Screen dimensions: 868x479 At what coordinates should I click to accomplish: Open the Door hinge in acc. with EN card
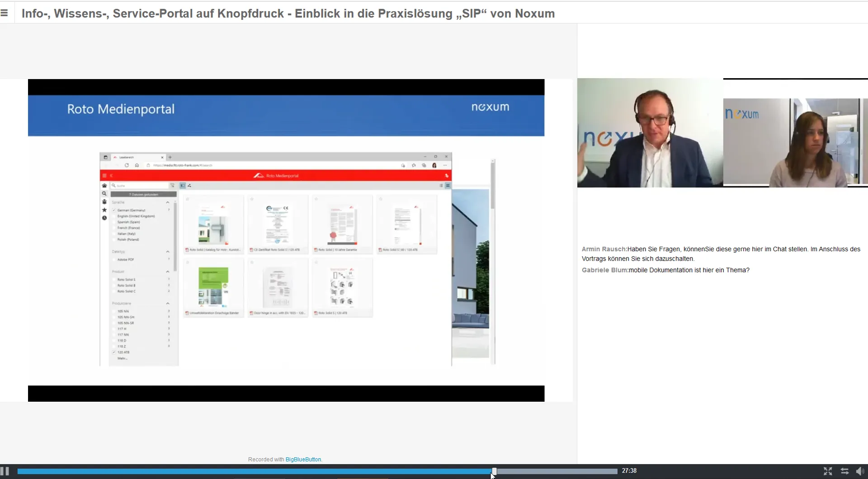click(278, 288)
